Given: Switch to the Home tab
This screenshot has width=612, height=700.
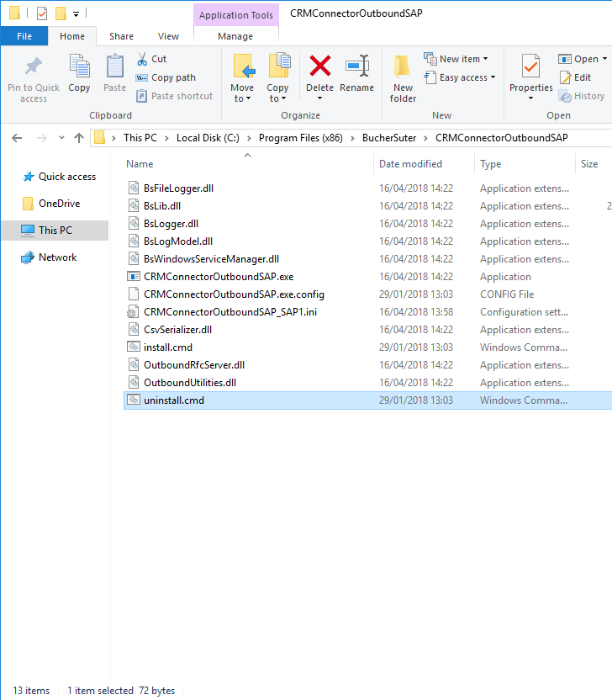Looking at the screenshot, I should (72, 36).
